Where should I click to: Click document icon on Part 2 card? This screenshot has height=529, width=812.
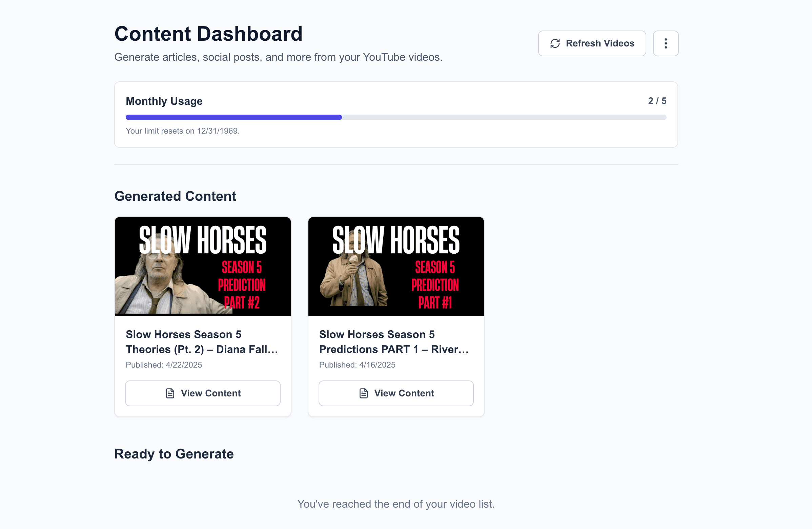170,393
